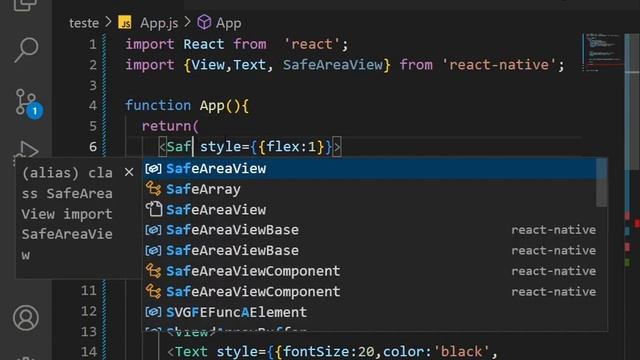The image size is (640, 360).
Task: Open Source Control view with 1 badge
Action: point(29,104)
